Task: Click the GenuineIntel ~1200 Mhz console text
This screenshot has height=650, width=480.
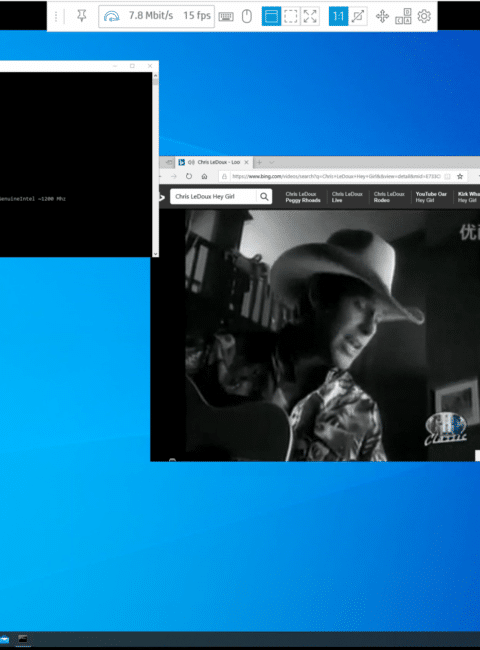Action: click(33, 199)
